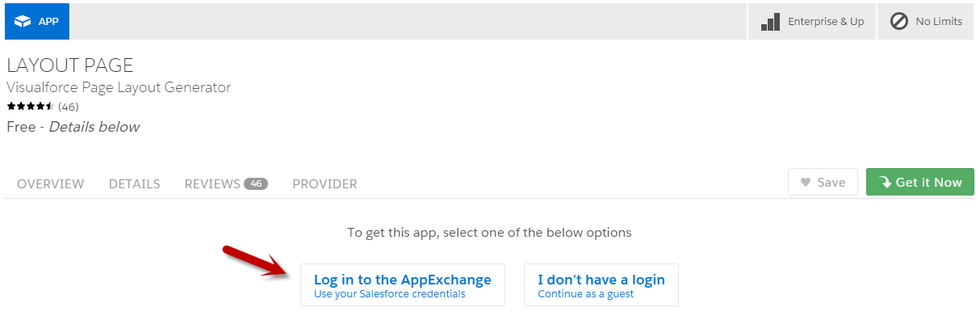The height and width of the screenshot is (320, 980).
Task: Select the PROVIDER tab
Action: coord(325,184)
